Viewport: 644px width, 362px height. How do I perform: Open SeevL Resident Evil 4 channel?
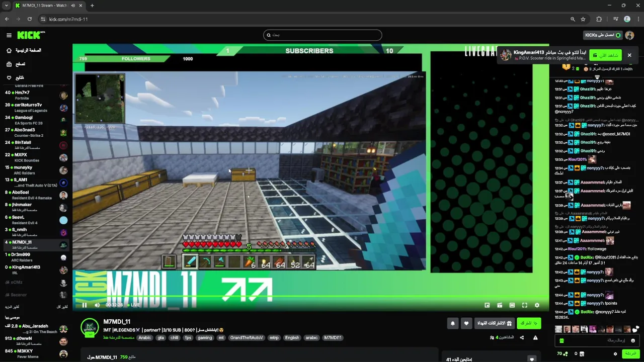click(x=35, y=220)
